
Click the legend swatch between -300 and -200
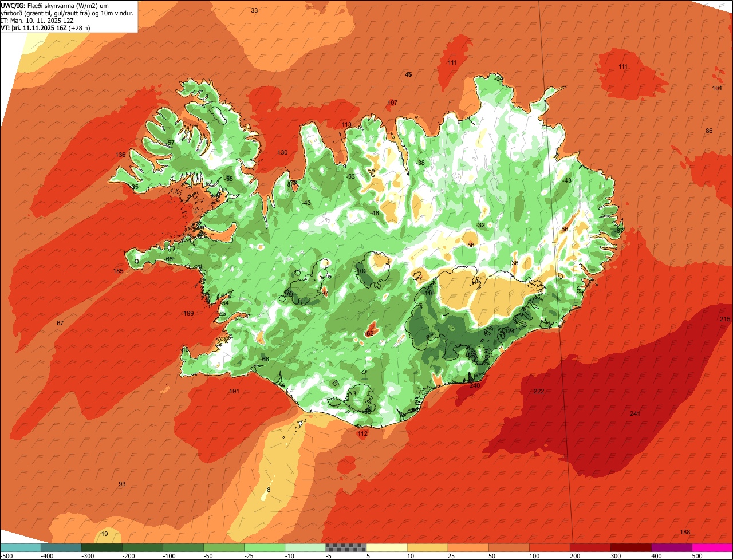(101, 547)
